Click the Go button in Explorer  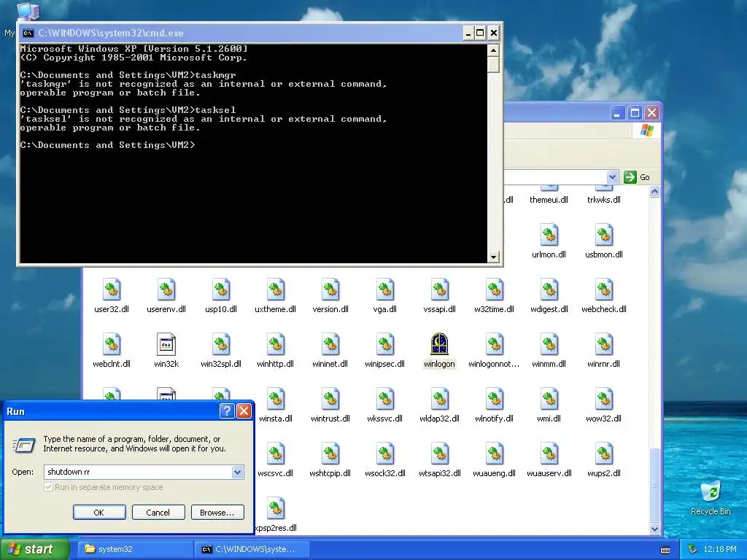[x=637, y=177]
